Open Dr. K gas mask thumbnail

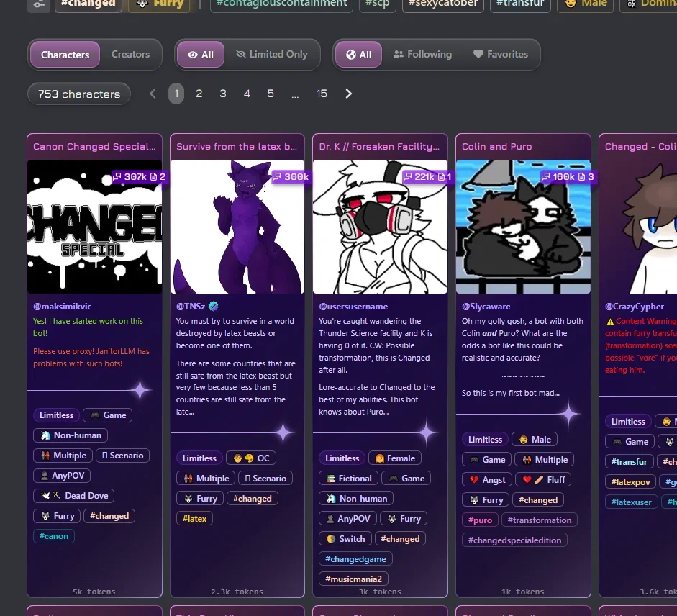click(x=381, y=227)
